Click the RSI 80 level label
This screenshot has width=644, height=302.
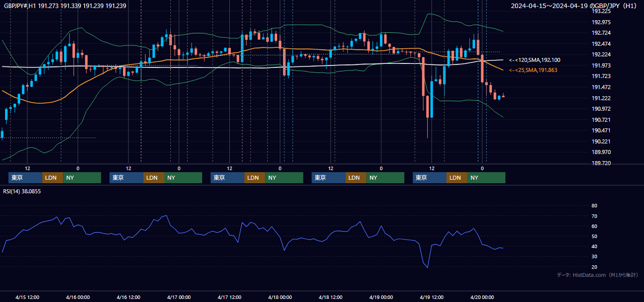click(594, 206)
